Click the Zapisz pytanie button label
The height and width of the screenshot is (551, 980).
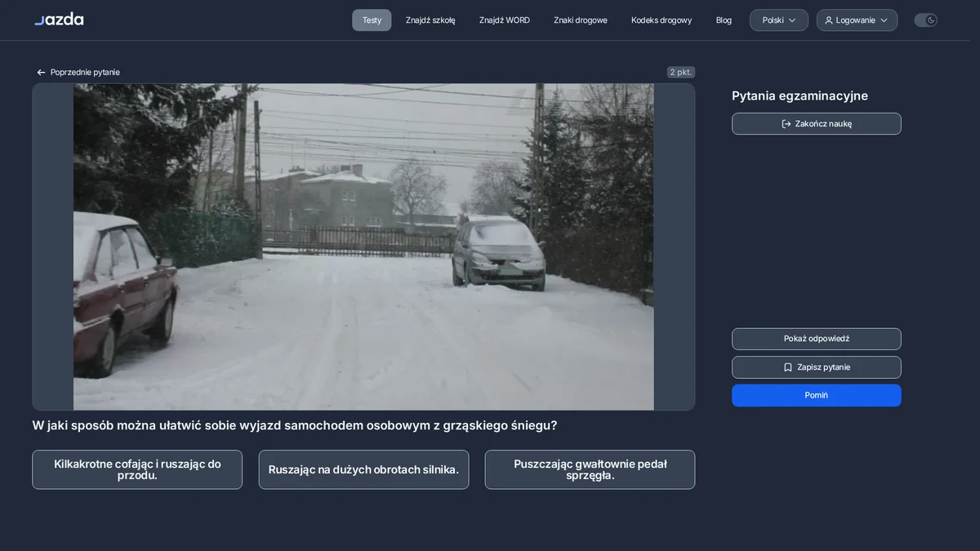(823, 367)
